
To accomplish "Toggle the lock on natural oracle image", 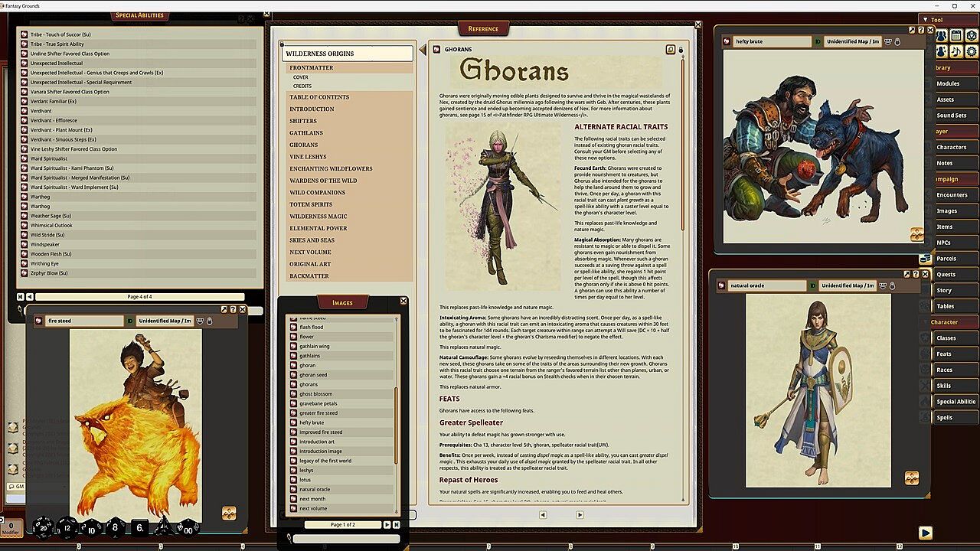I will tap(892, 285).
